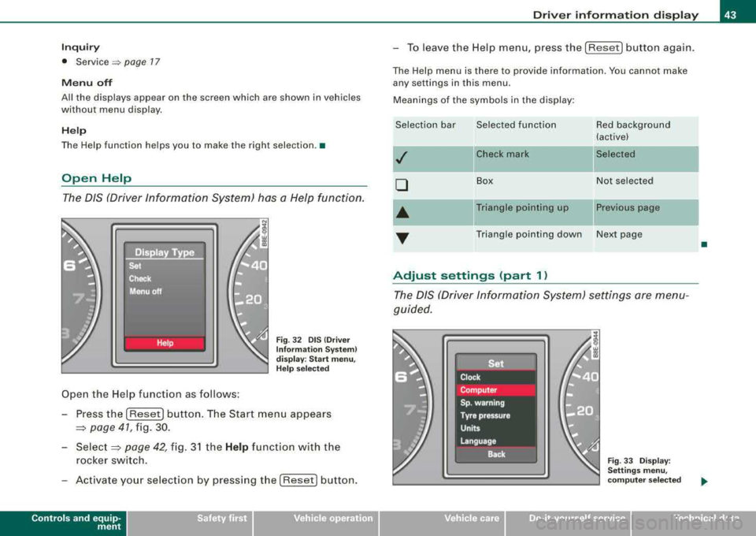This screenshot has height=536, width=756.
Task: Select red Help bar in Fig. 32 display
Action: pos(165,343)
